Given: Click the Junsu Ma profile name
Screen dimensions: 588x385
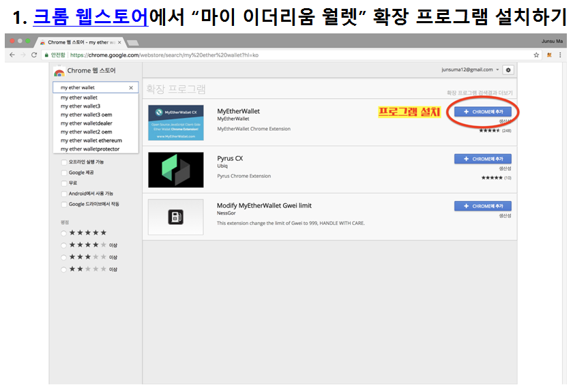Looking at the screenshot, I should pos(552,41).
